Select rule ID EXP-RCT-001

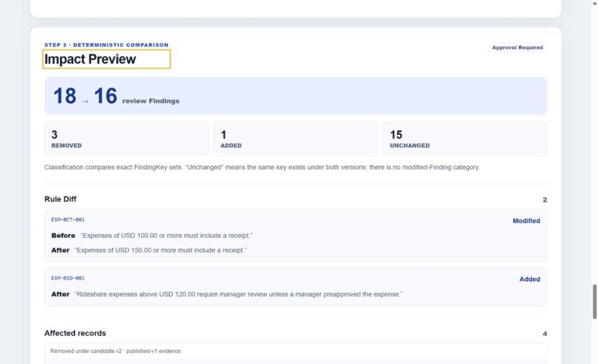(68, 220)
